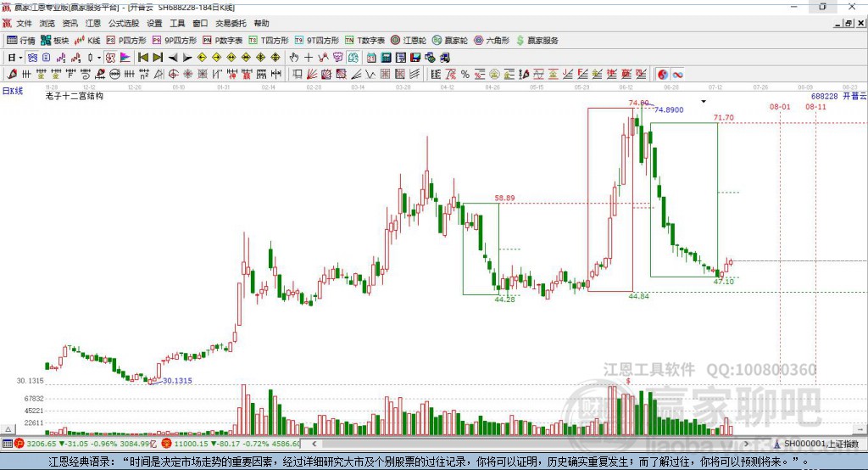Open the 资讯 menu
The height and width of the screenshot is (470, 868).
pyautogui.click(x=70, y=23)
